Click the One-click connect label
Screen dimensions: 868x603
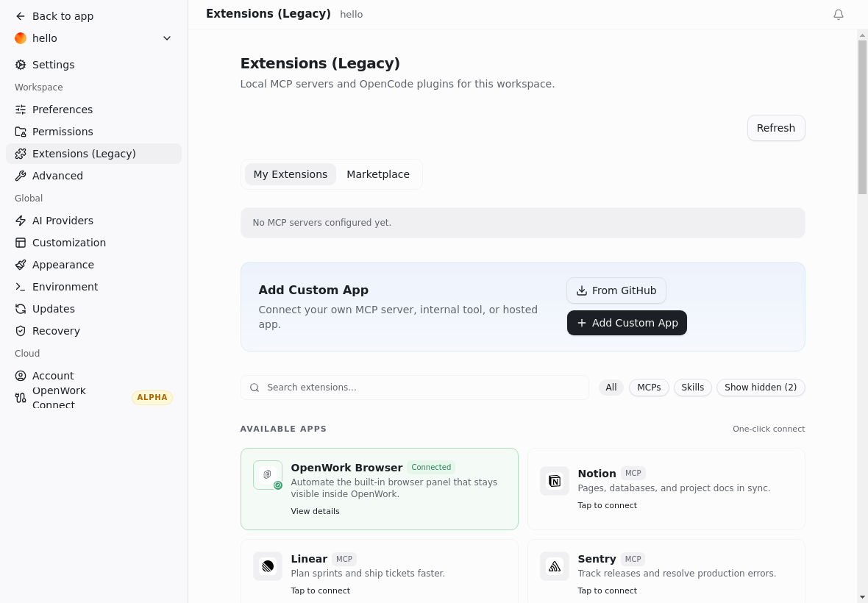769,429
